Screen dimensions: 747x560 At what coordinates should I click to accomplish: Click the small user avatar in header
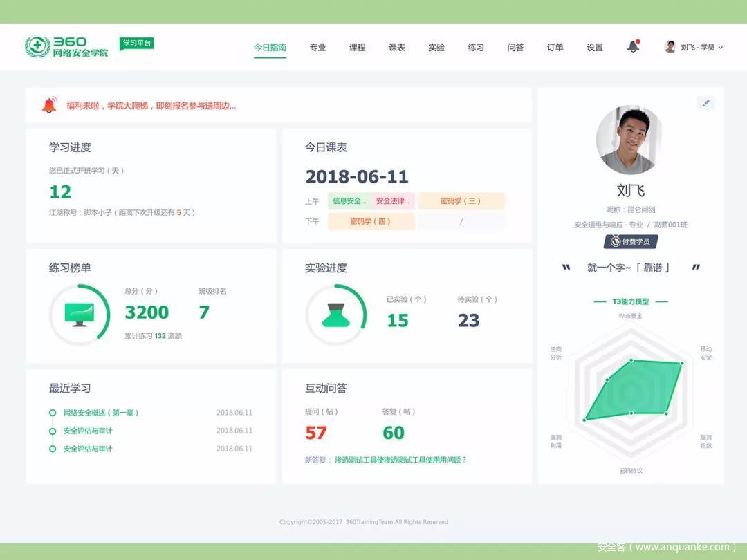pos(670,47)
